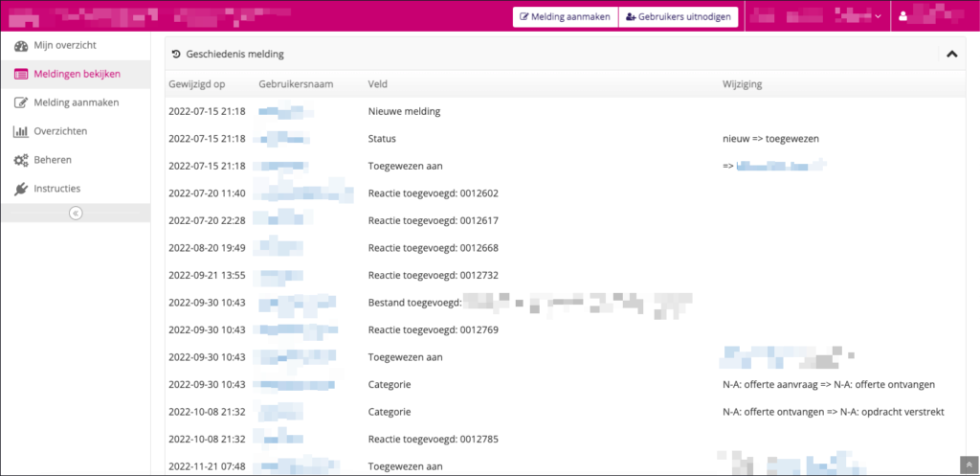Click the gears icon next to Beheren
980x476 pixels.
(21, 160)
